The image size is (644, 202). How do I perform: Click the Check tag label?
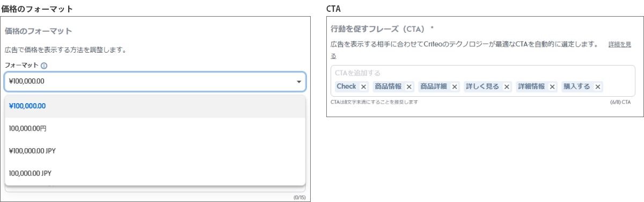click(346, 86)
